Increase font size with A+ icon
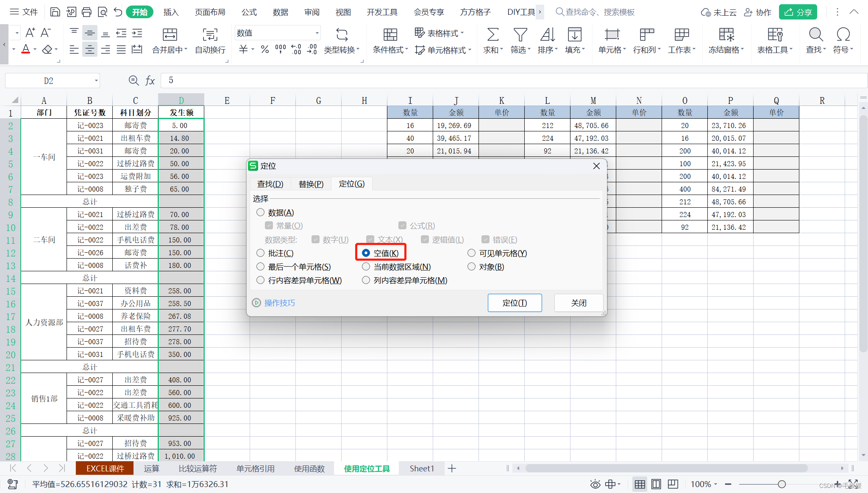 [30, 33]
